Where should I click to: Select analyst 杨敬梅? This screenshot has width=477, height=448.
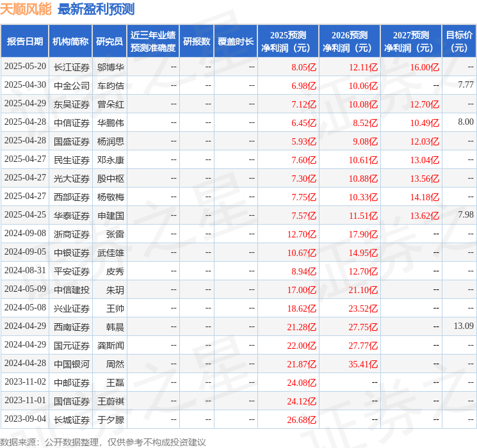click(111, 197)
